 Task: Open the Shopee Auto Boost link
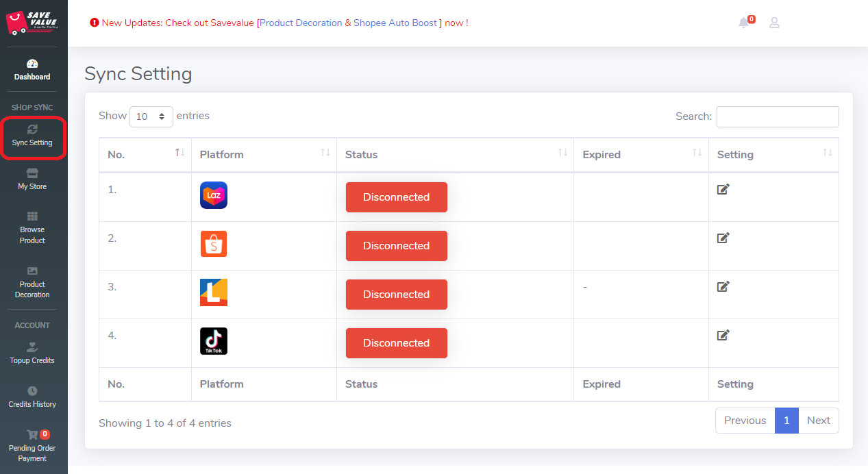pos(395,23)
